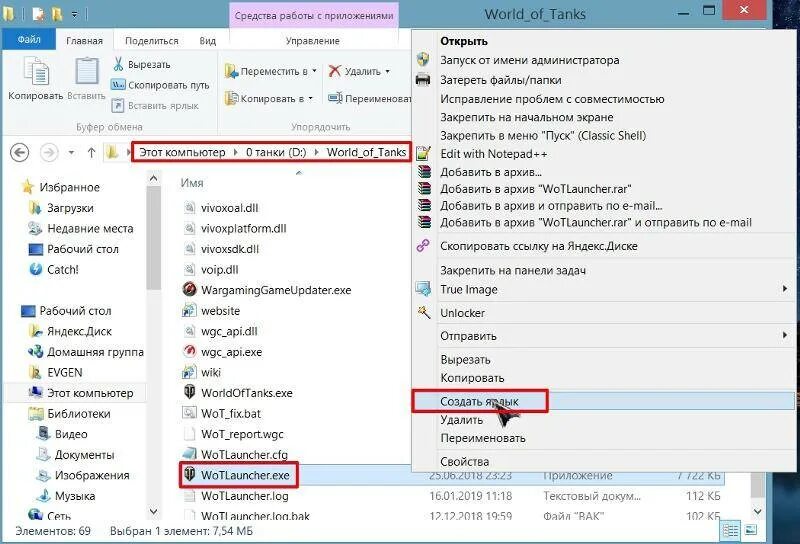The height and width of the screenshot is (544, 800).
Task: Click Copy path (Скопировать путь) icon
Action: point(118,85)
